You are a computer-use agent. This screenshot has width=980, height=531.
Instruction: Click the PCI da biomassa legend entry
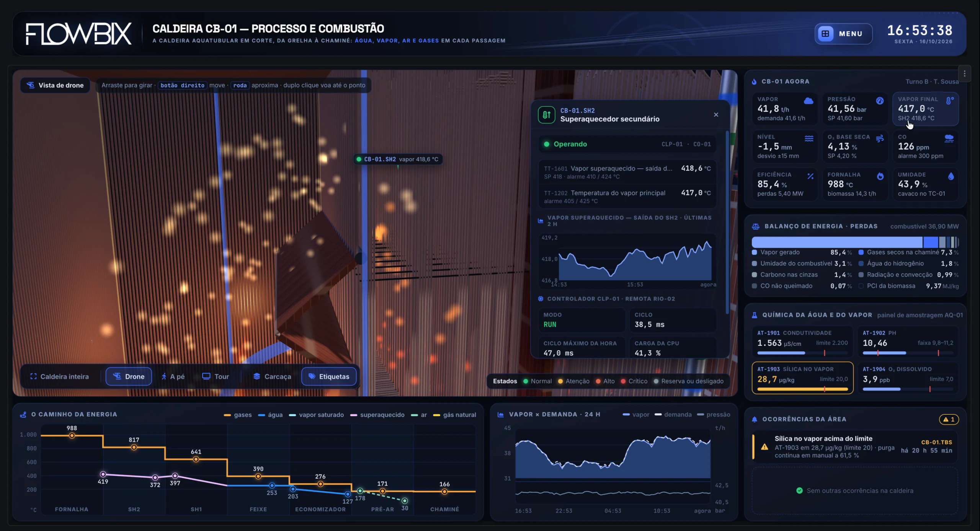coord(908,286)
